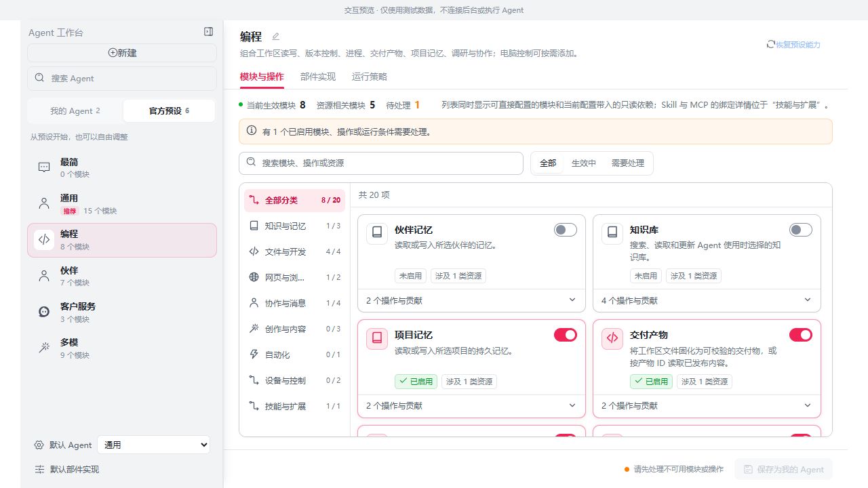The image size is (868, 488).
Task: Click 保存为我的 Agent button
Action: coord(783,469)
